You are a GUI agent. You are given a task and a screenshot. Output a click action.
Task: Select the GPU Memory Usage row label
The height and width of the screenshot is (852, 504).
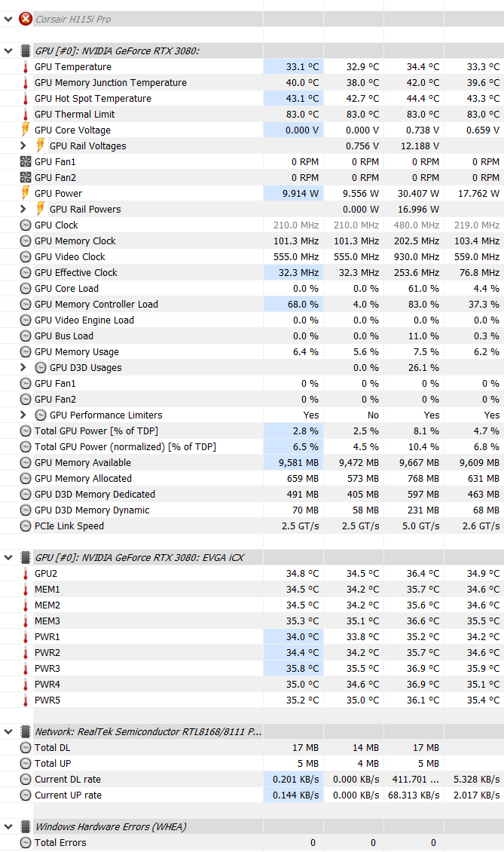pyautogui.click(x=77, y=351)
